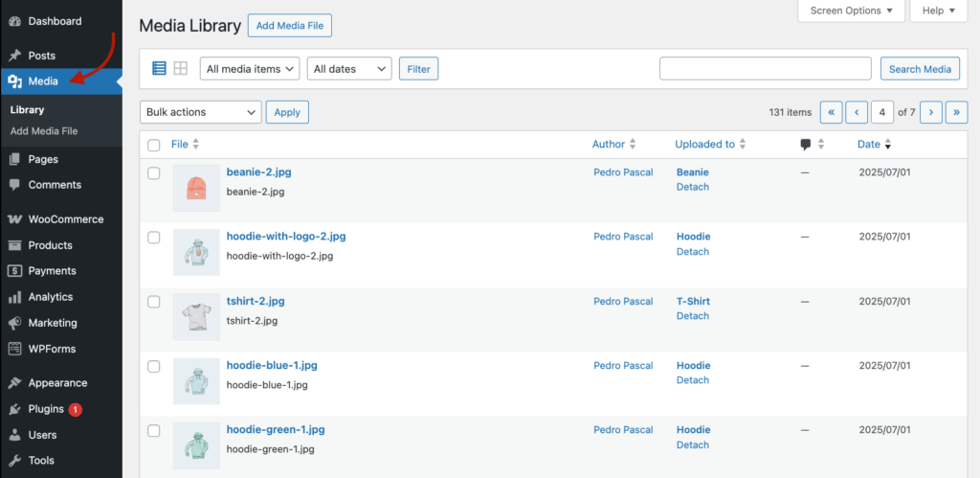Click the Posts pushpin icon
The image size is (980, 478).
tap(15, 56)
